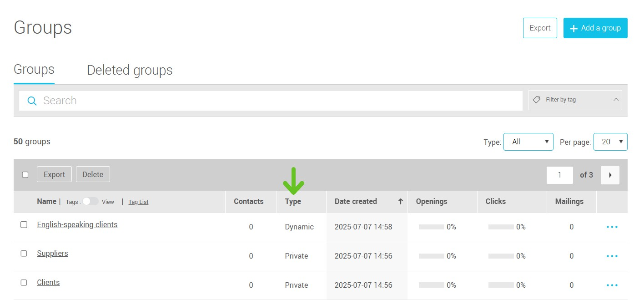Viewport: 644px width, 300px height.
Task: Select the Groups tab
Action: (34, 70)
